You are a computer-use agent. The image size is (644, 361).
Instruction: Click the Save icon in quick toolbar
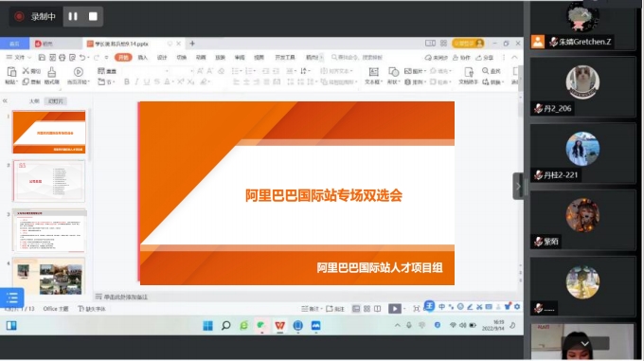42,58
